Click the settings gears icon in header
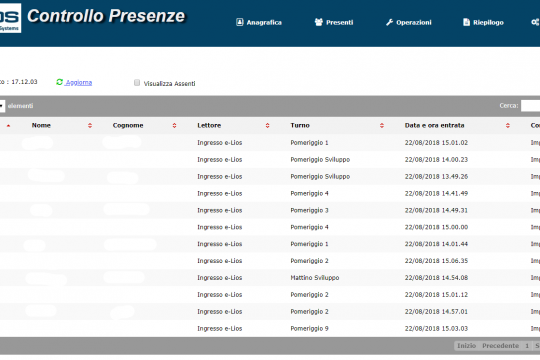The height and width of the screenshot is (360, 540). [535, 22]
